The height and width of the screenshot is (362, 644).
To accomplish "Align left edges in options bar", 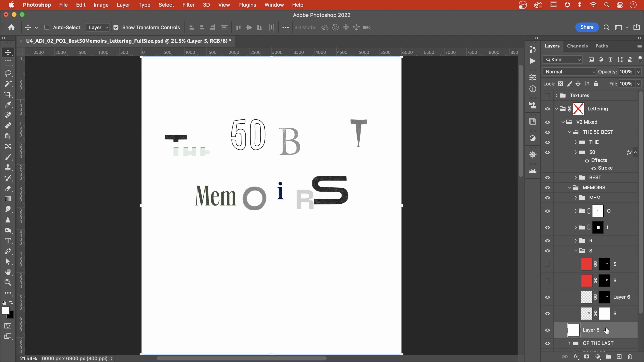I will pos(191,27).
